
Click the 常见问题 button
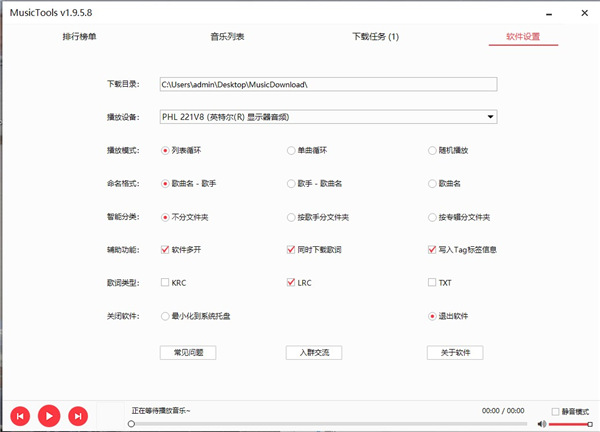188,352
